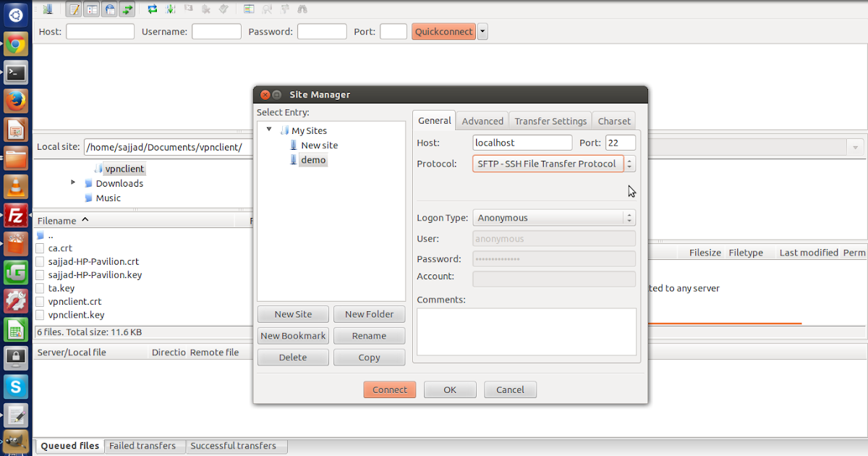
Task: Tick the ta.key checkbox
Action: [x=40, y=288]
